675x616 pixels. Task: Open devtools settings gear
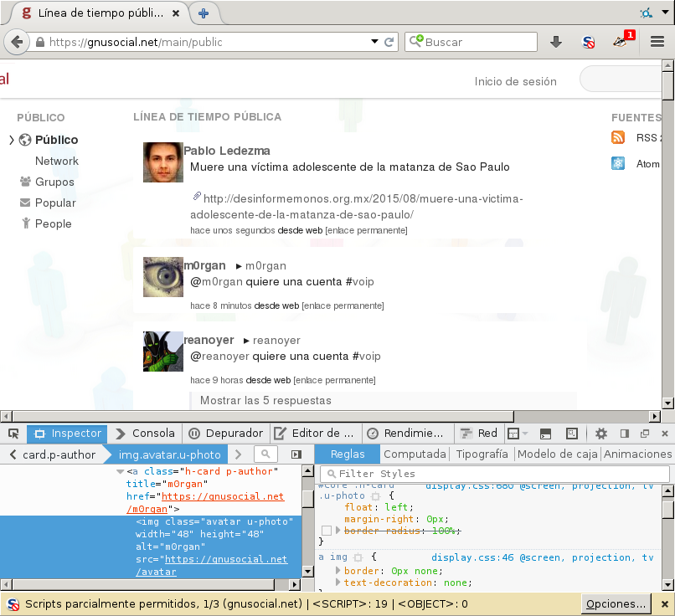(601, 434)
